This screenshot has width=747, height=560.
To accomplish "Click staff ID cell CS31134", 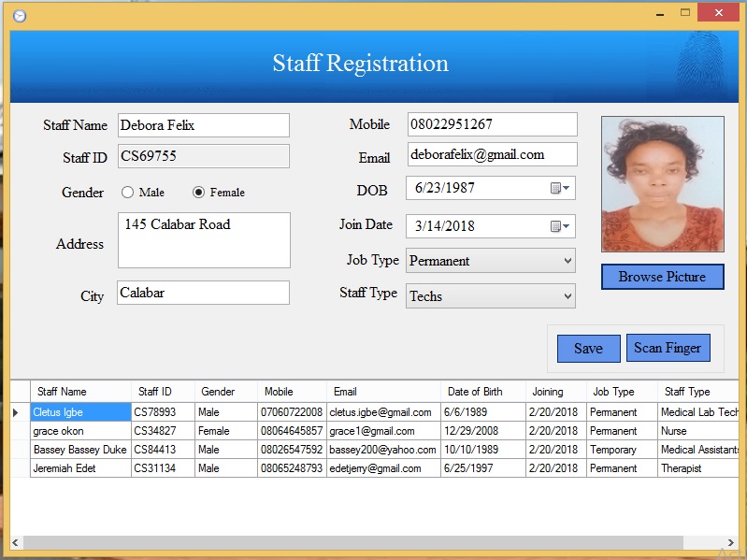I will (163, 468).
